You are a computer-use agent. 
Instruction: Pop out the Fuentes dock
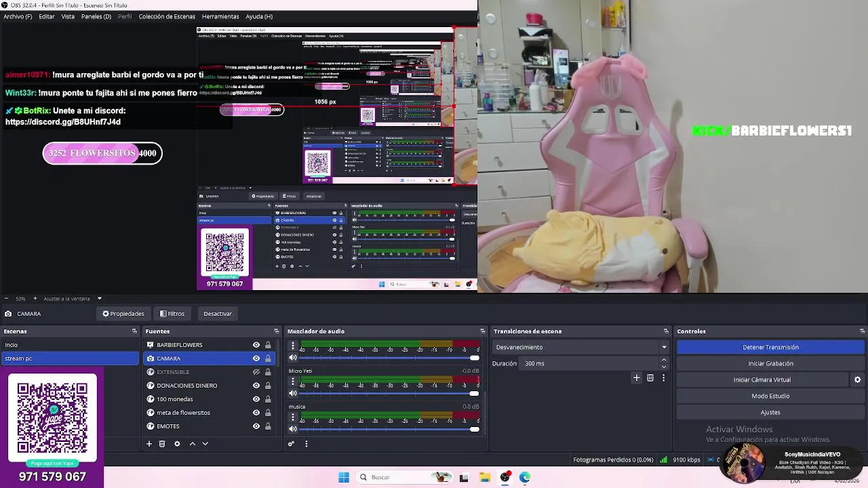tap(276, 331)
